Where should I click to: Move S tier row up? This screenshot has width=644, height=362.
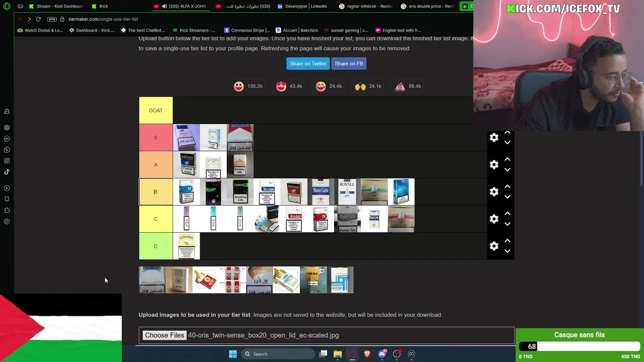[507, 133]
